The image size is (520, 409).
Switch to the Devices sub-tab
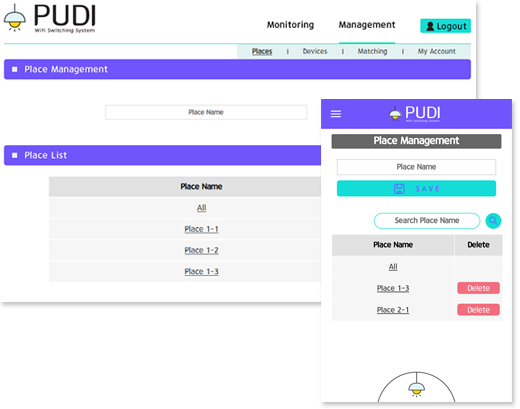point(315,51)
